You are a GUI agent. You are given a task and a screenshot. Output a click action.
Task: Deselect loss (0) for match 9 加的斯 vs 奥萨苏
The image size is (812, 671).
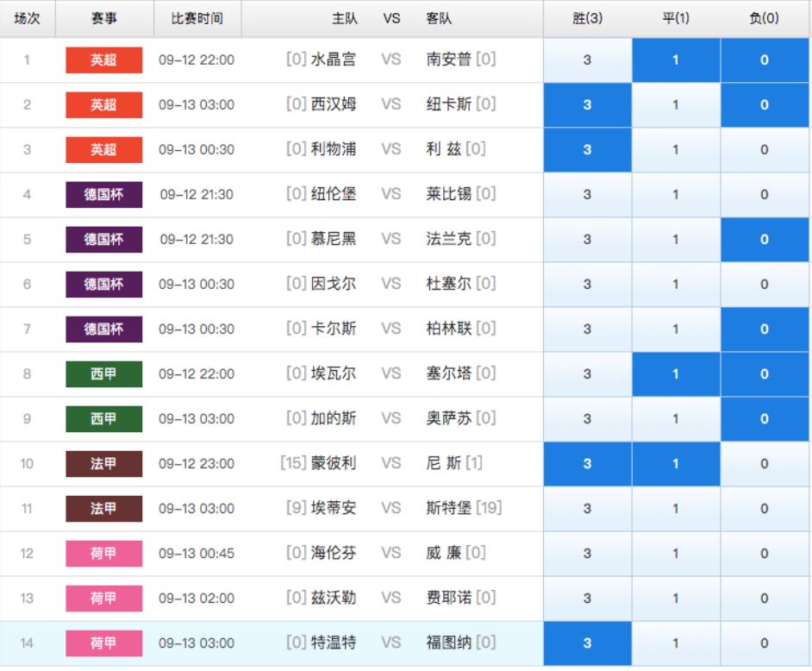(x=765, y=418)
